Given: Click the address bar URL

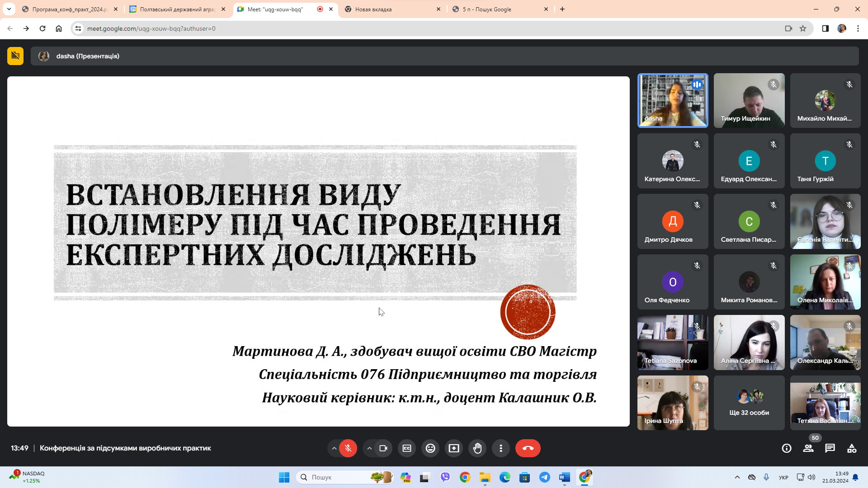Looking at the screenshot, I should 151,28.
